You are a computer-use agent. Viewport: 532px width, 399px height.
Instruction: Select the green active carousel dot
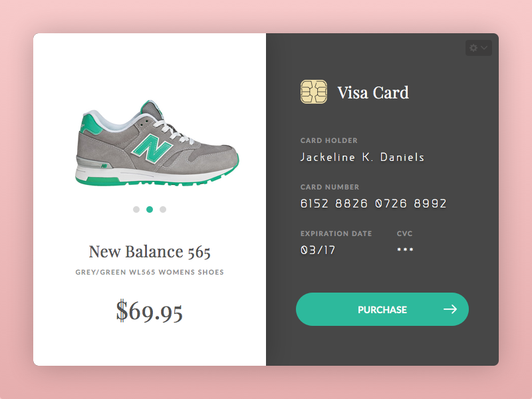click(150, 209)
